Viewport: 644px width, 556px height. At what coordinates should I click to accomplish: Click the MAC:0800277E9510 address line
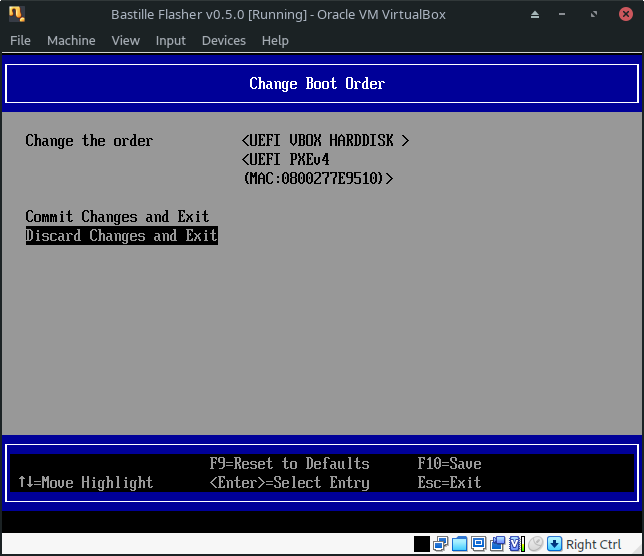[318, 179]
